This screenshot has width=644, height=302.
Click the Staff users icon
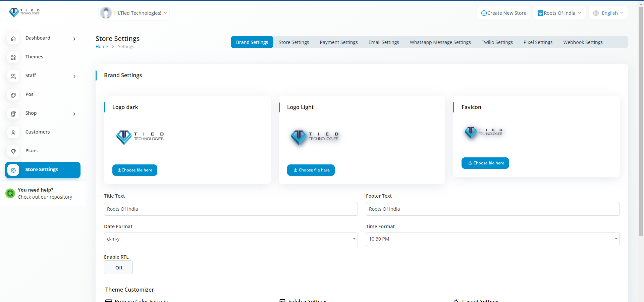13,77
